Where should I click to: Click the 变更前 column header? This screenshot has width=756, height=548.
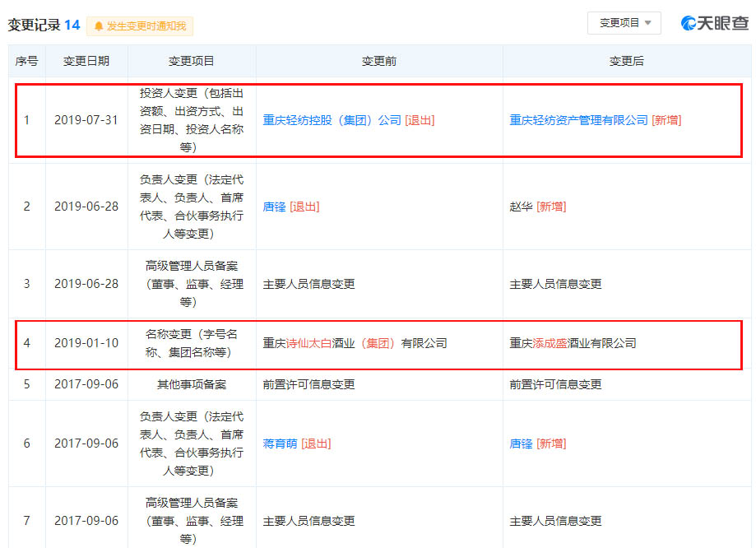[379, 62]
